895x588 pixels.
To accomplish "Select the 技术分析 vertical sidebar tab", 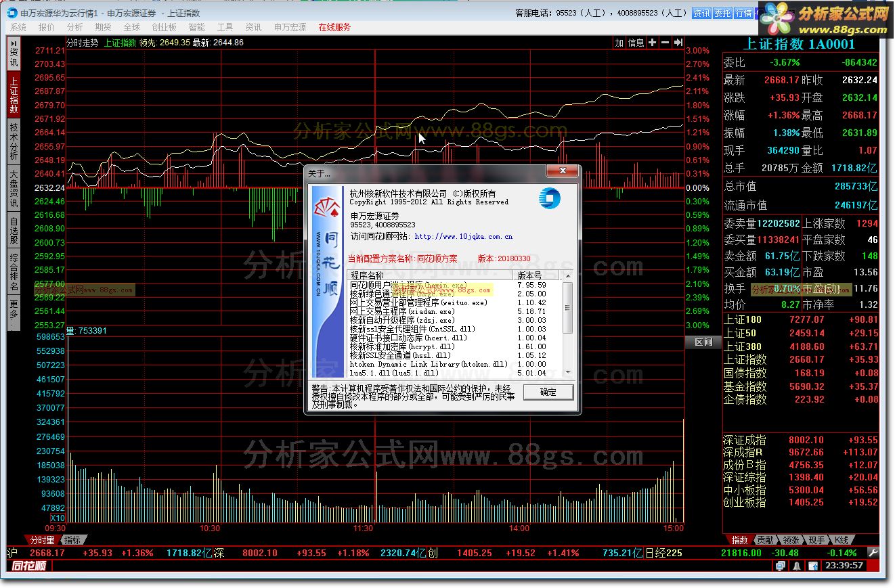I will [14, 141].
